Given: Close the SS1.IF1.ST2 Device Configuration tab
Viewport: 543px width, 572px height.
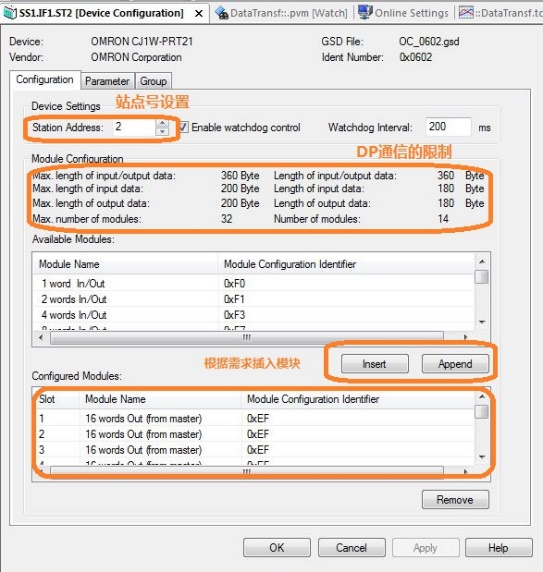Looking at the screenshot, I should point(199,14).
